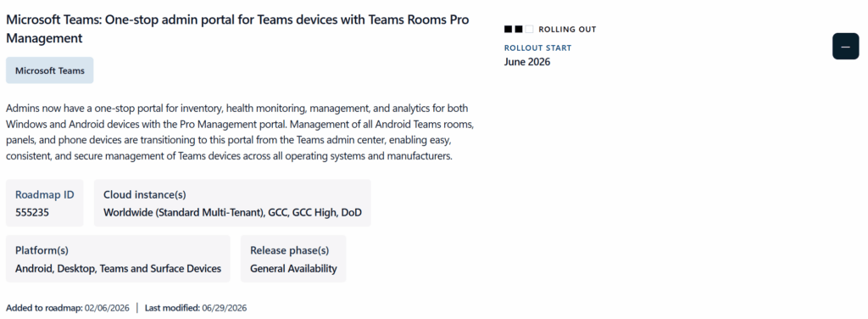The width and height of the screenshot is (868, 319).
Task: Click the first filled status square
Action: (x=509, y=29)
